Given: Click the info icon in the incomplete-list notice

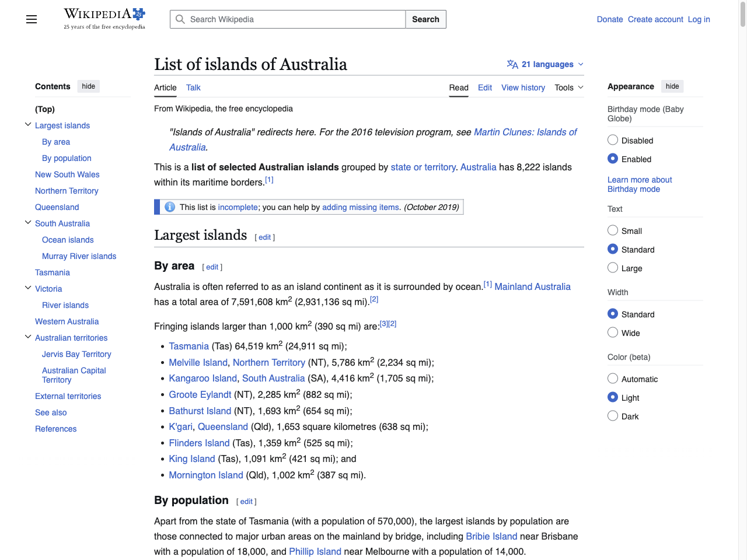Looking at the screenshot, I should [169, 206].
